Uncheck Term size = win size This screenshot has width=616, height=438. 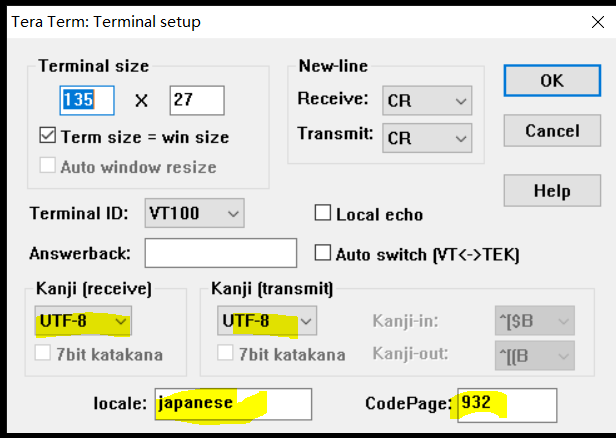point(48,136)
